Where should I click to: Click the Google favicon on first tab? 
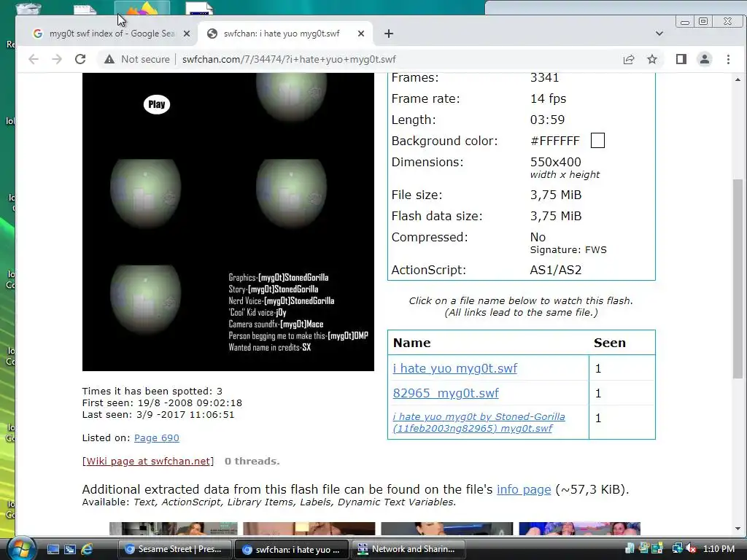38,34
